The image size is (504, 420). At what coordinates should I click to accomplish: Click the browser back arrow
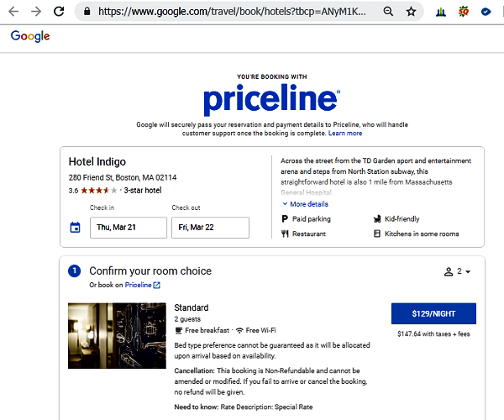pyautogui.click(x=13, y=12)
